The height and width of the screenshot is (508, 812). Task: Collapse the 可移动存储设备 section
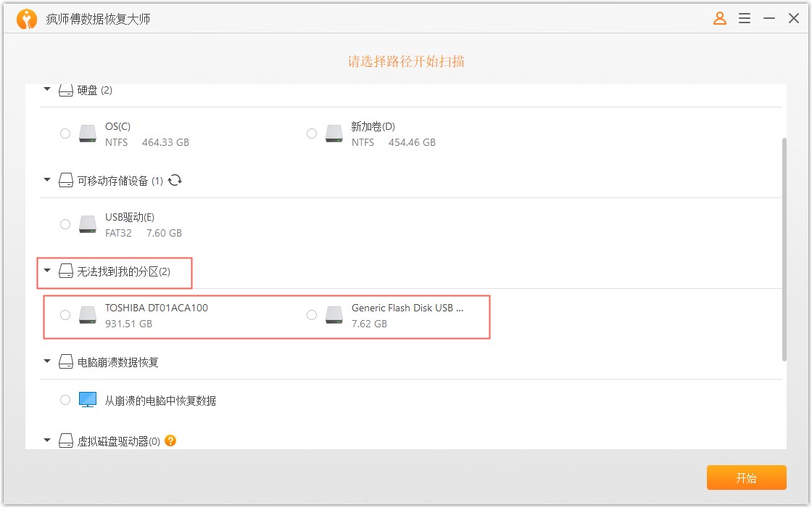[x=47, y=180]
